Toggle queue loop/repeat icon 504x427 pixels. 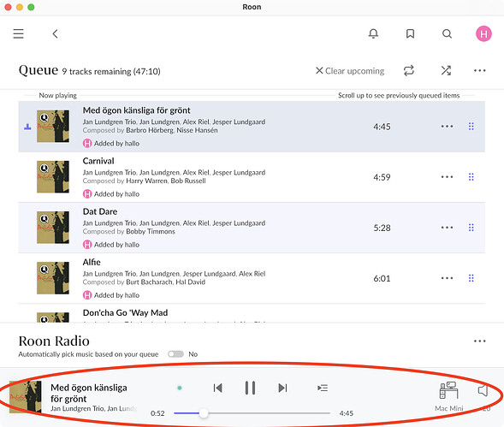408,71
